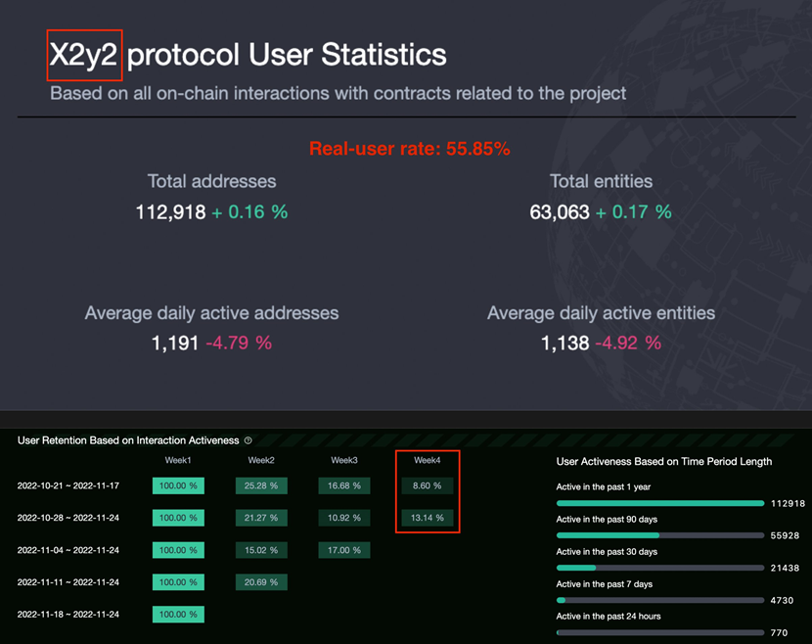
Task: Select average daily active entities value 1,138
Action: 565,343
